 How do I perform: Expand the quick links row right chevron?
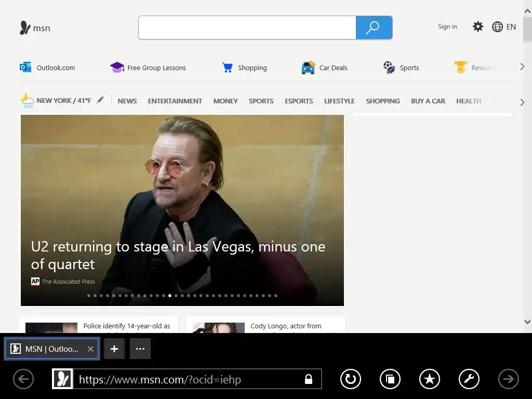(x=522, y=67)
